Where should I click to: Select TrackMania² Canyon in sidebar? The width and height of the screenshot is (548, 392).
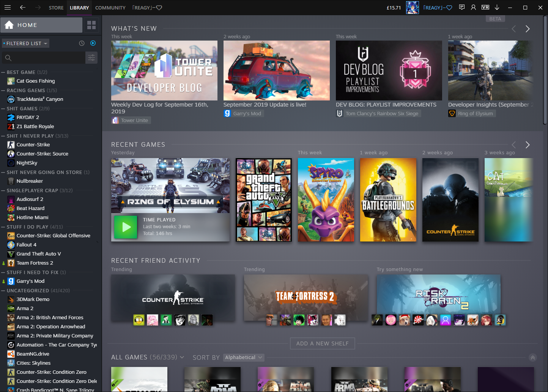[40, 99]
